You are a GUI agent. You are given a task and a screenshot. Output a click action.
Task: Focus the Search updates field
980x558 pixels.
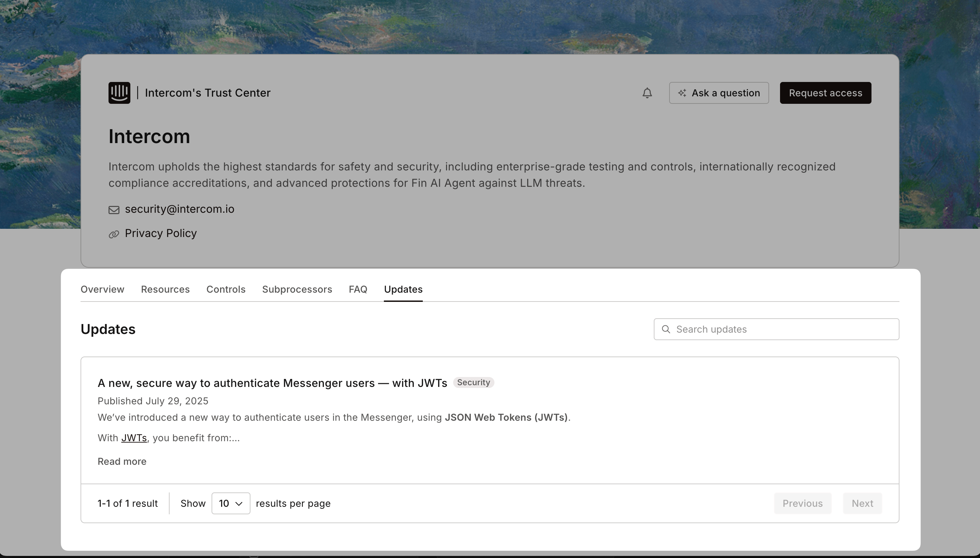(776, 329)
